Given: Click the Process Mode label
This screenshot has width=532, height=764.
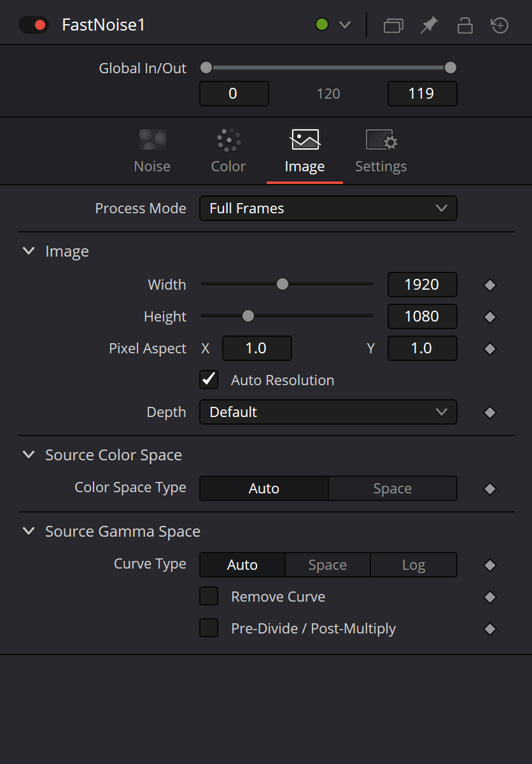Looking at the screenshot, I should (141, 208).
